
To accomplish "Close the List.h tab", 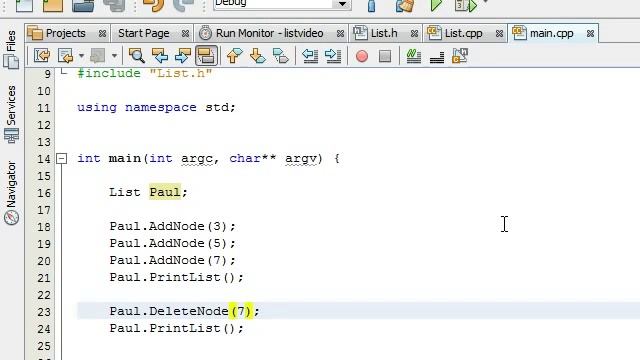I will tap(414, 33).
